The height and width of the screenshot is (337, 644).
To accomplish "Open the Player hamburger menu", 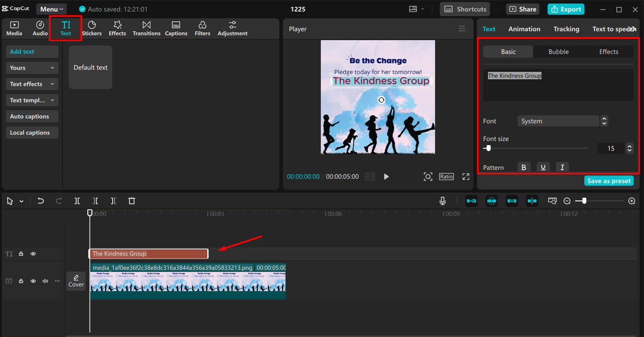I will click(x=462, y=29).
